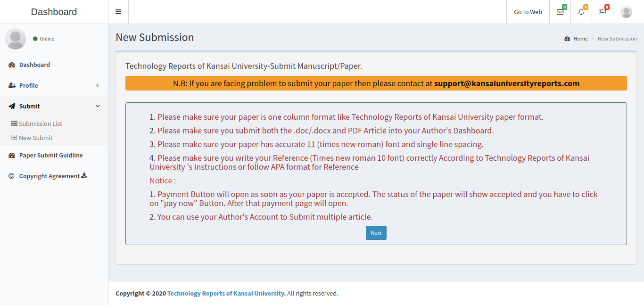644x305 pixels.
Task: Select New Submit in sidebar
Action: tap(36, 138)
